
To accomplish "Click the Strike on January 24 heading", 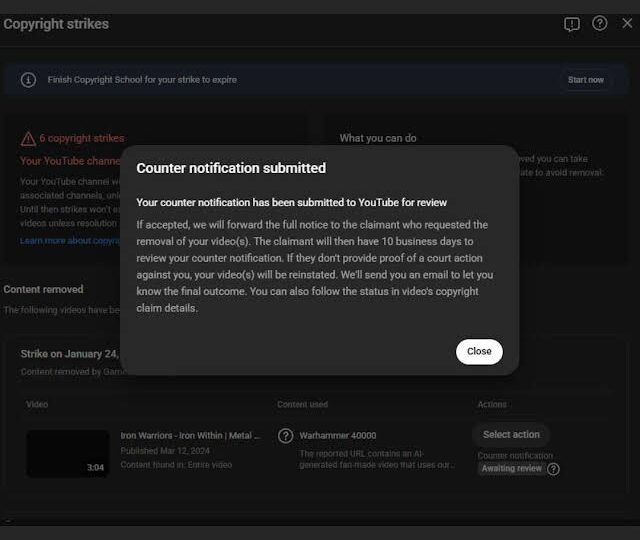I will [70, 354].
